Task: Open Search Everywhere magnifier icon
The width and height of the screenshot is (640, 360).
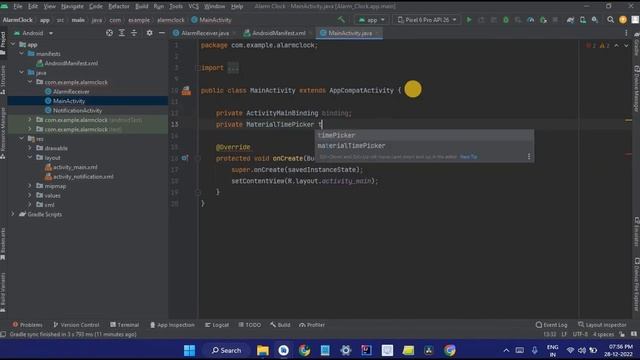Action: 611,20
